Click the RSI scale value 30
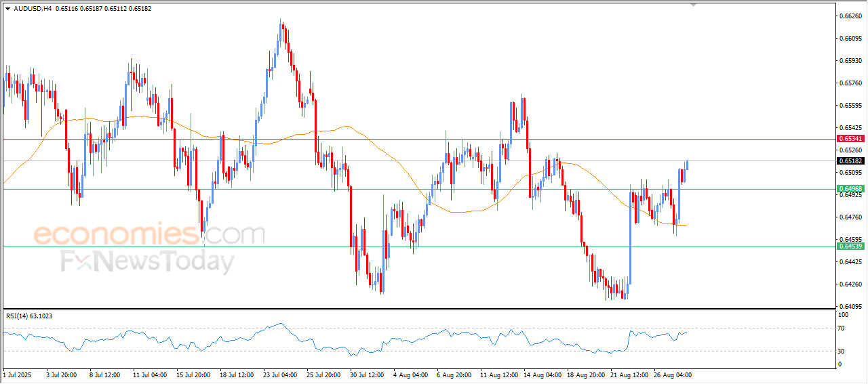Image resolution: width=868 pixels, height=384 pixels. tap(842, 351)
